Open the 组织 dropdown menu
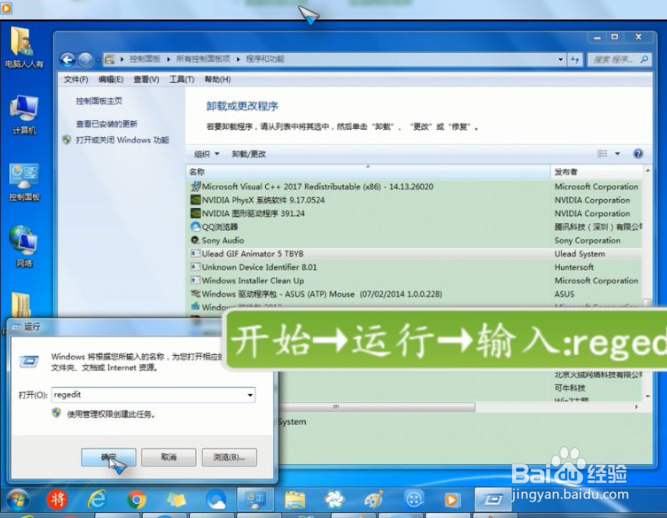The height and width of the screenshot is (518, 667). [x=207, y=154]
